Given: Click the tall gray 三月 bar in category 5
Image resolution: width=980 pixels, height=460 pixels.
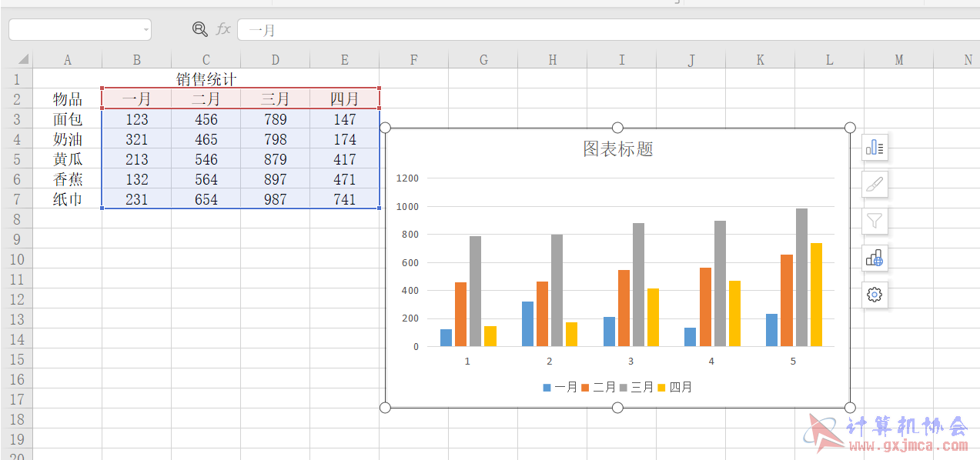Looking at the screenshot, I should click(801, 278).
